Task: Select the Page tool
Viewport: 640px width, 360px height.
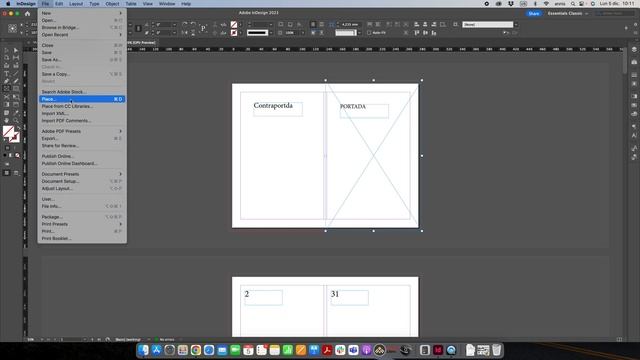Action: pyautogui.click(x=7, y=58)
